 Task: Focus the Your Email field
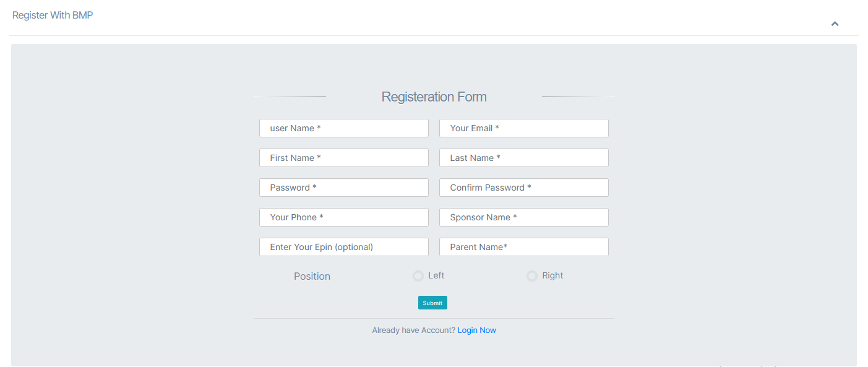(523, 128)
